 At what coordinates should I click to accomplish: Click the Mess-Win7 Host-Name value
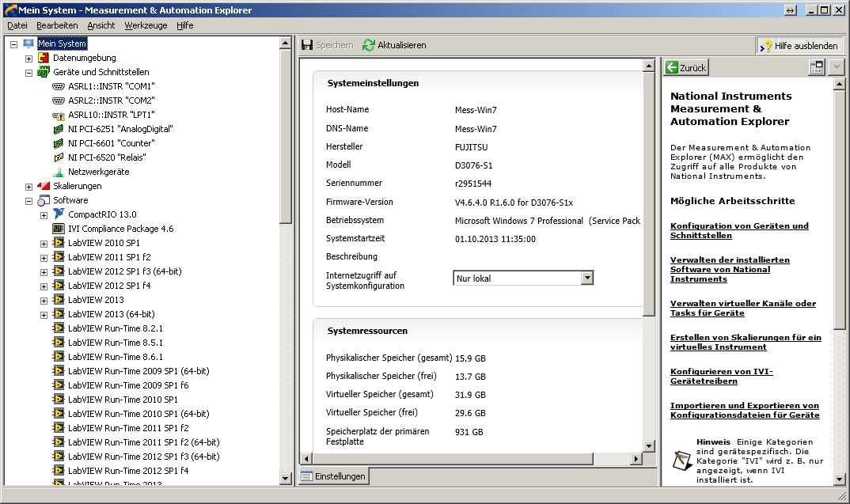pyautogui.click(x=476, y=110)
